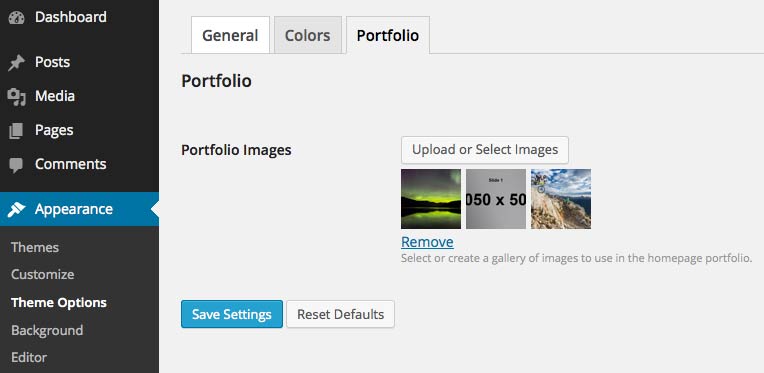Select the gray placeholder slide thumbnail
The width and height of the screenshot is (764, 373).
(496, 199)
